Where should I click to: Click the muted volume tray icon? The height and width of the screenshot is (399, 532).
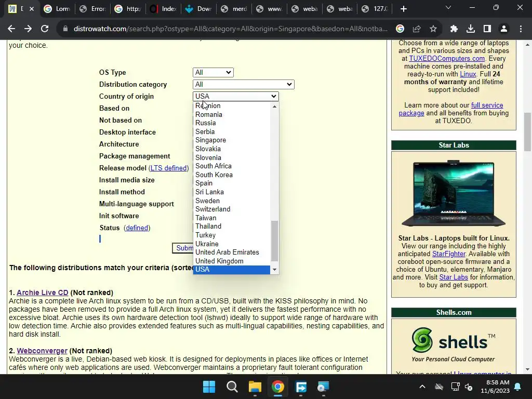pyautogui.click(x=469, y=387)
